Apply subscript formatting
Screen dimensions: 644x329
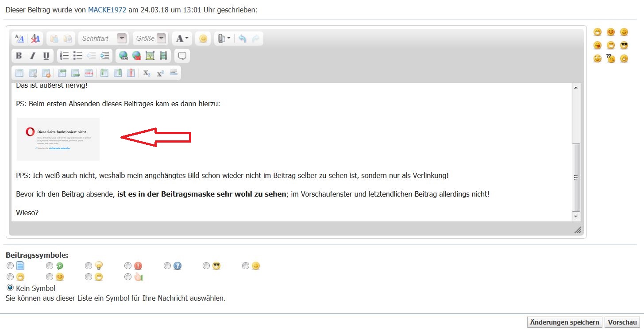click(x=147, y=73)
